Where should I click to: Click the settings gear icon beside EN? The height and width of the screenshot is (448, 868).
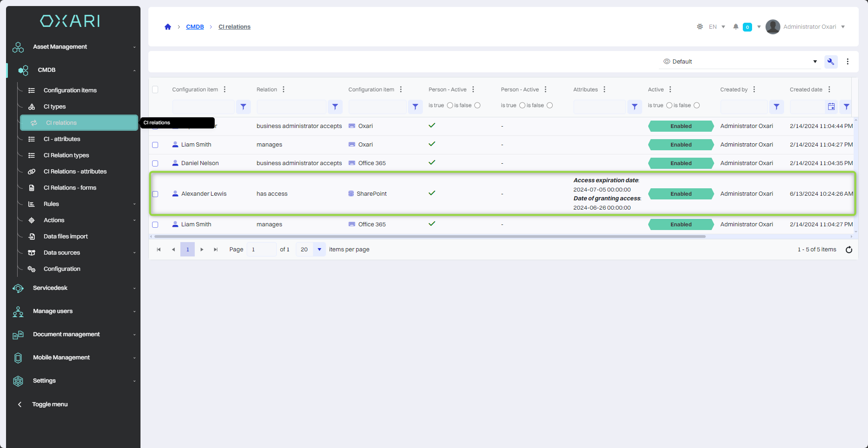[700, 27]
